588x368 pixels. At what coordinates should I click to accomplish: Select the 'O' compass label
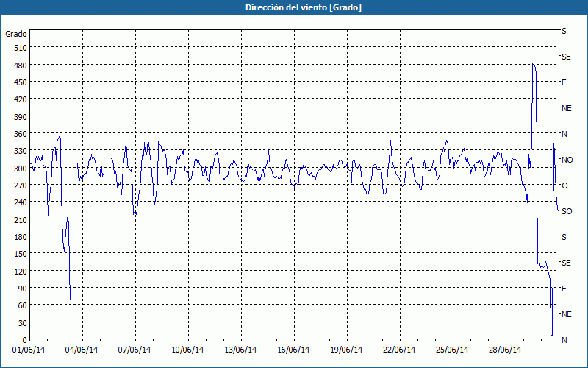point(564,185)
